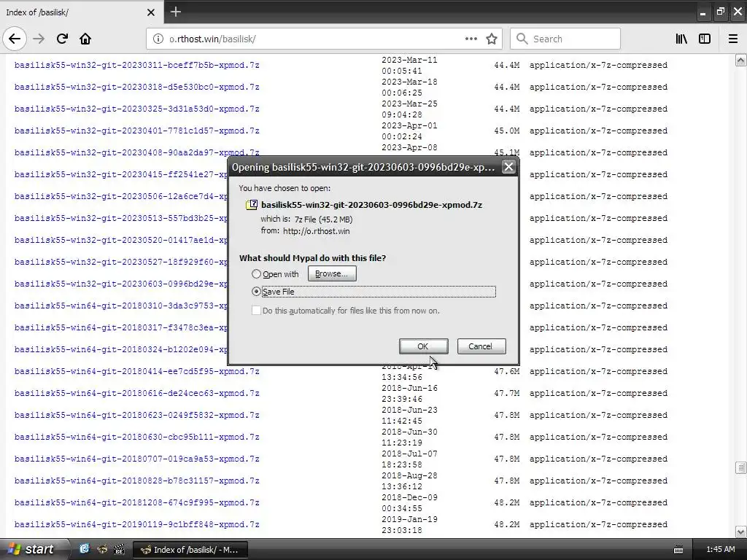Toggle the sidebars icon
This screenshot has width=747, height=560.
click(705, 39)
